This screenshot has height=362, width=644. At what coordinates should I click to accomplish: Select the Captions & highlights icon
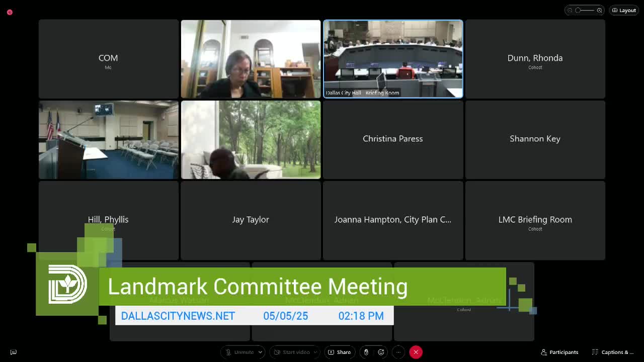pos(596,352)
